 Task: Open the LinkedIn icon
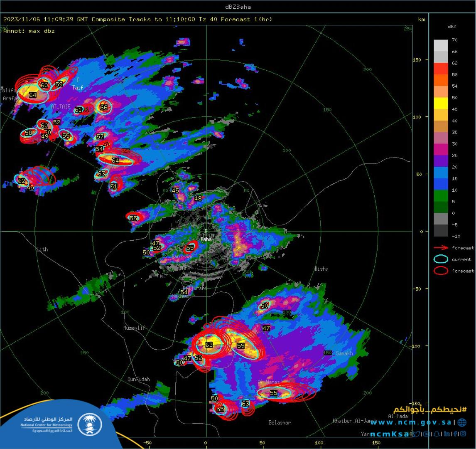(x=447, y=434)
